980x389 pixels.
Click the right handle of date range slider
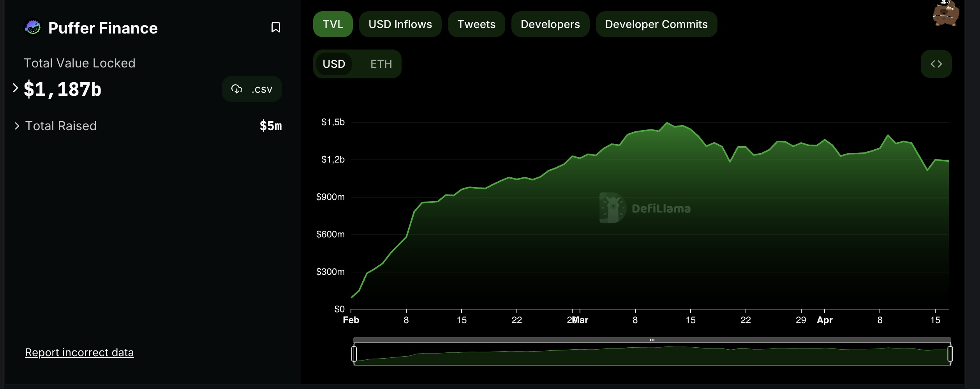(950, 354)
